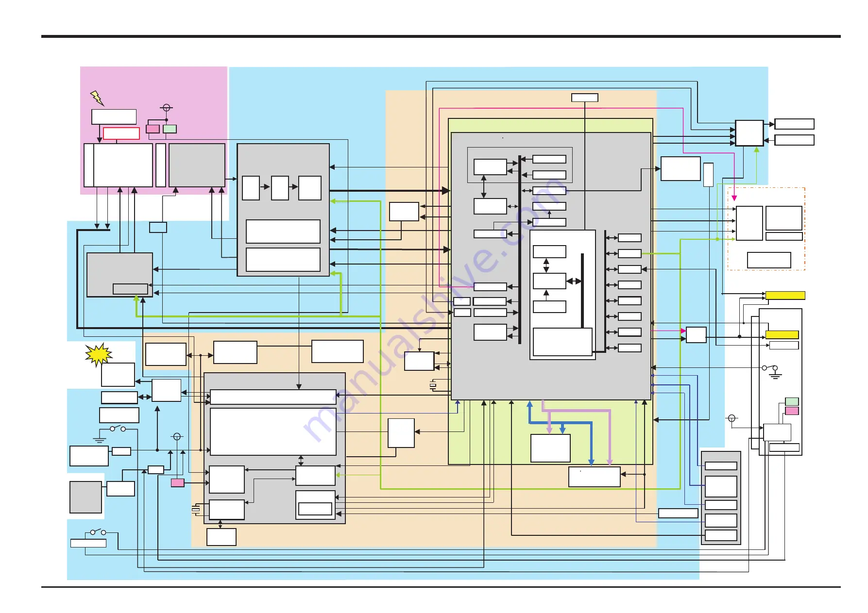Click the crystal symbol beside the large central gray block
The image size is (868, 613).
pos(433,385)
